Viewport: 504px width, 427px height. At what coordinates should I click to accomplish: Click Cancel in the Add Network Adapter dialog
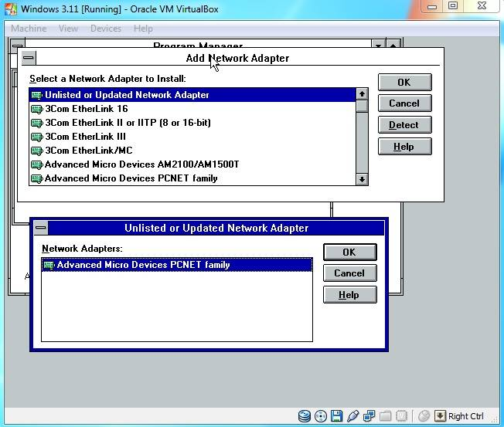[404, 103]
